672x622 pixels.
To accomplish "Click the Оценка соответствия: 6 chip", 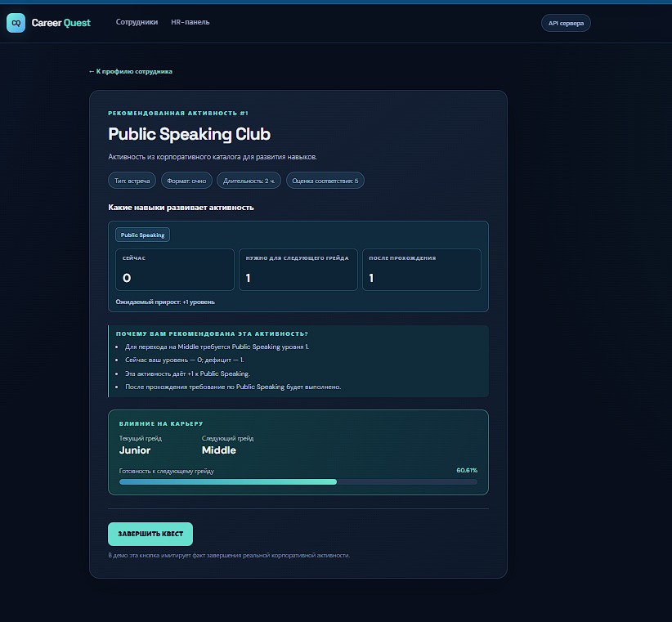I will [325, 181].
